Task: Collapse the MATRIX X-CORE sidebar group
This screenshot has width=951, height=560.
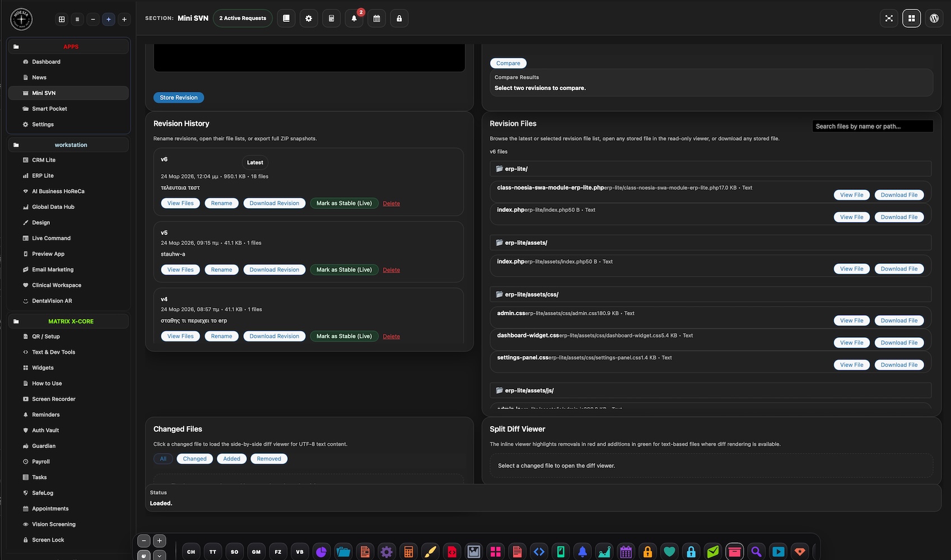Action: (68, 321)
